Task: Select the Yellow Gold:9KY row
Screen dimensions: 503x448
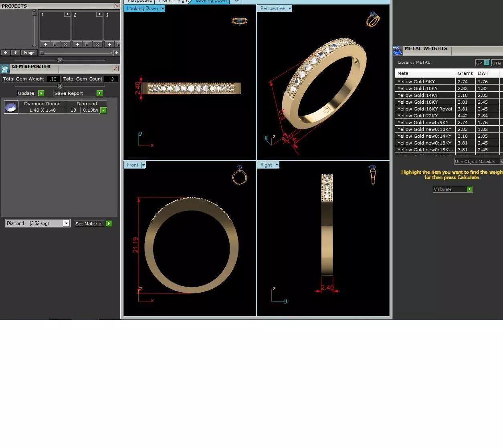Action: tap(449, 82)
